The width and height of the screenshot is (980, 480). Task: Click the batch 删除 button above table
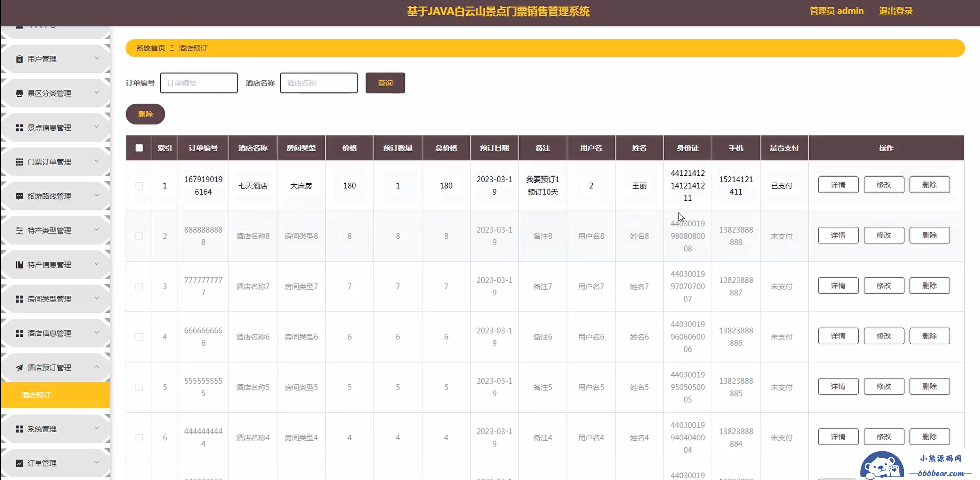click(x=145, y=114)
